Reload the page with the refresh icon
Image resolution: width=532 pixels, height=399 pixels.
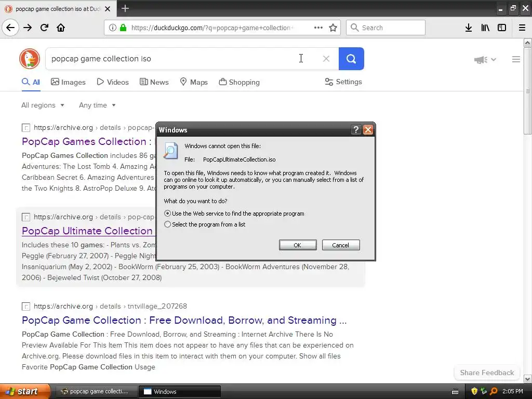tap(44, 28)
